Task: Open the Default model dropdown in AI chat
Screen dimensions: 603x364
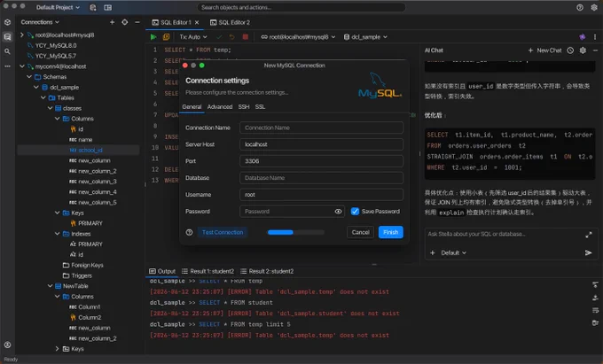Action: pyautogui.click(x=453, y=252)
